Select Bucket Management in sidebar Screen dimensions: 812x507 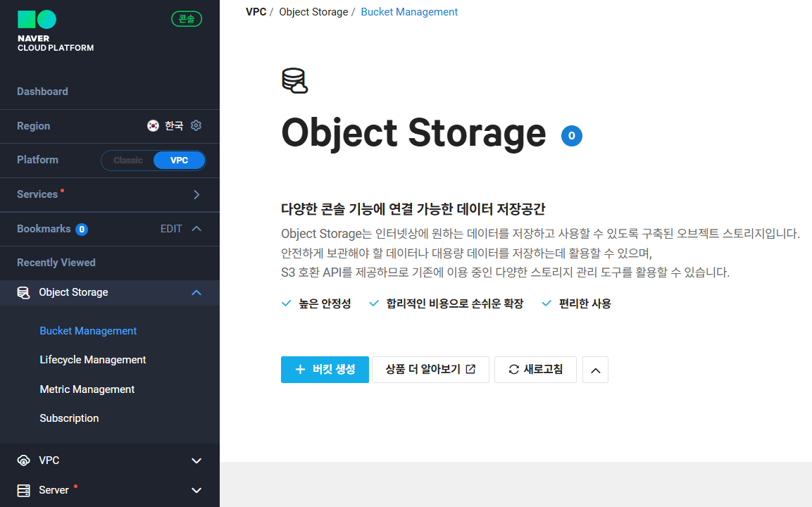(88, 331)
